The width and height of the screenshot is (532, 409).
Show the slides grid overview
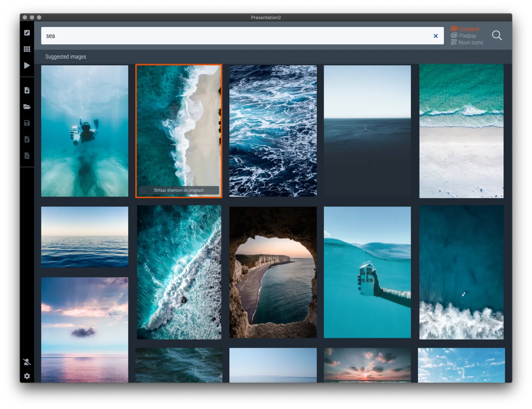tap(27, 49)
